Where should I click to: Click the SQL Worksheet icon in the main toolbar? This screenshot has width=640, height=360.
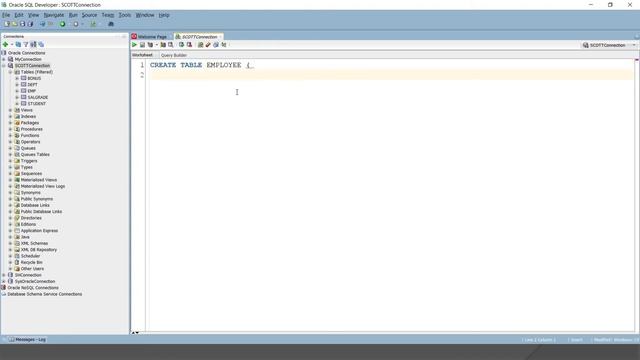click(93, 24)
